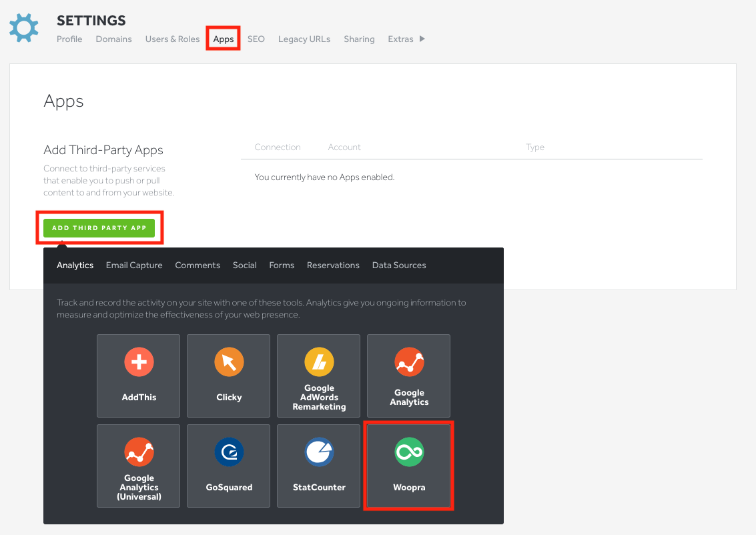Open the Comments apps tab
This screenshot has height=535, width=756.
tap(198, 265)
